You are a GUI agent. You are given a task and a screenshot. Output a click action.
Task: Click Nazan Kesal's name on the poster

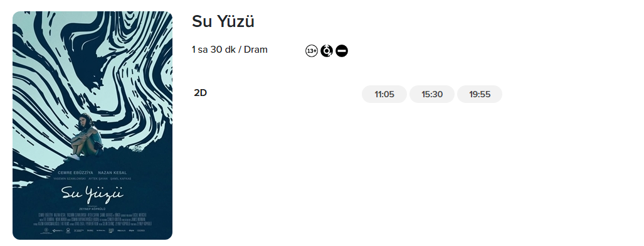click(x=112, y=173)
